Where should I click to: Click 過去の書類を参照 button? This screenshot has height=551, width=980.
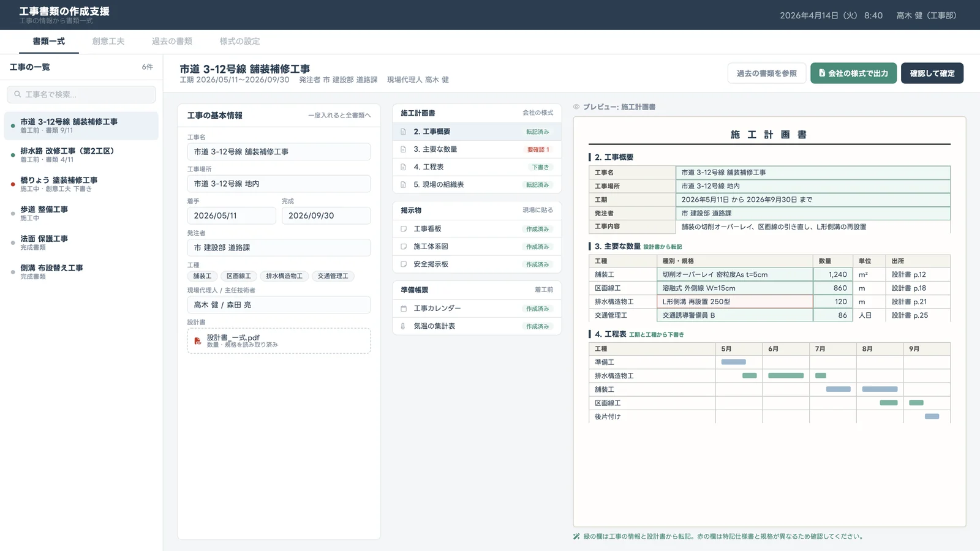pos(767,73)
